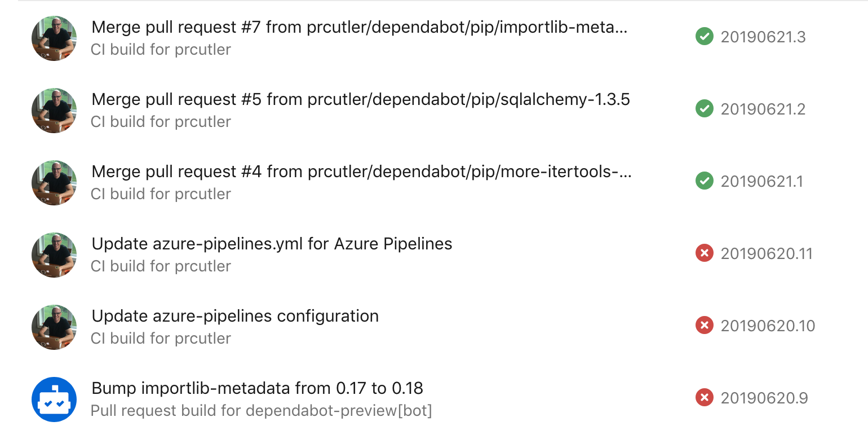Screen dimensions: 868x439
Task: Select the 'Update azure-pipelines configuration' build row
Action: (235, 316)
